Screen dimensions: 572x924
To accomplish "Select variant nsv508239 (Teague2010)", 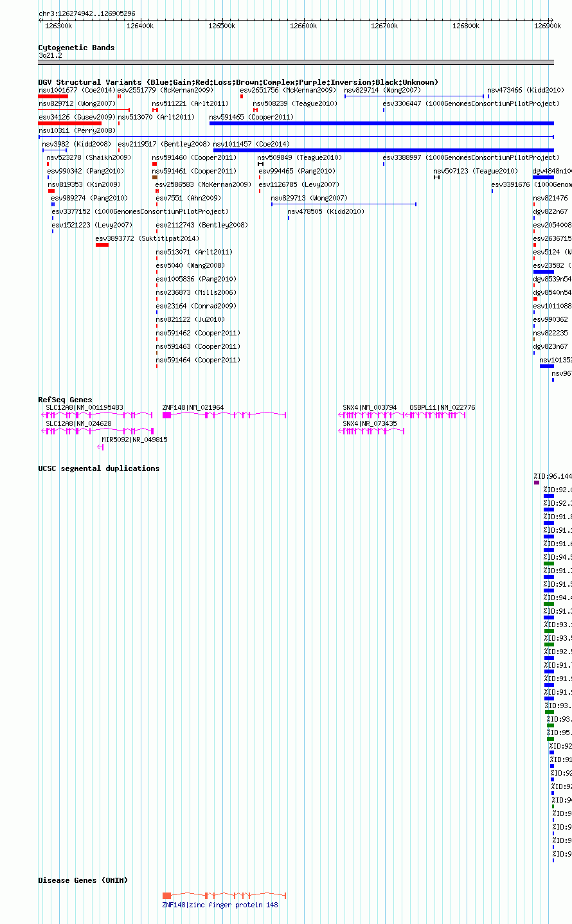I will pyautogui.click(x=294, y=103).
